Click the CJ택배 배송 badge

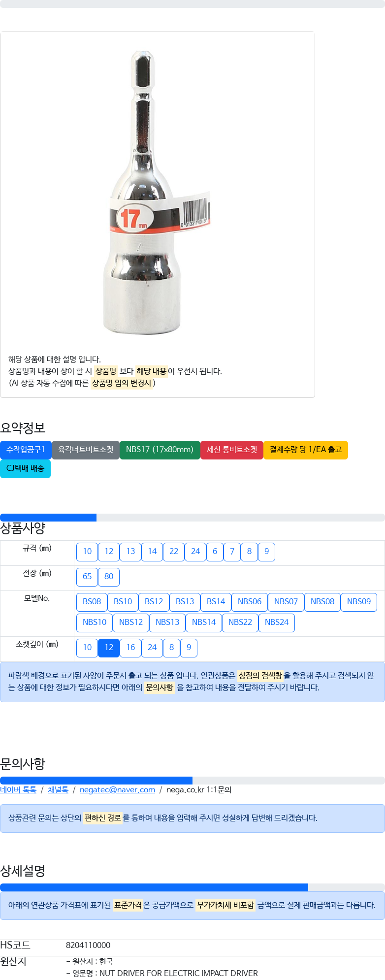[25, 469]
